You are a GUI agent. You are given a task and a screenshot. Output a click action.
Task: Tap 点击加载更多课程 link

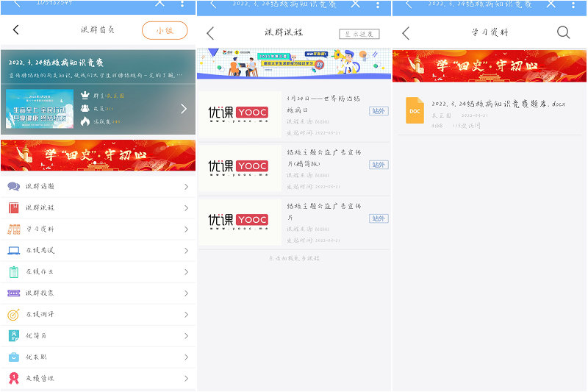click(294, 259)
